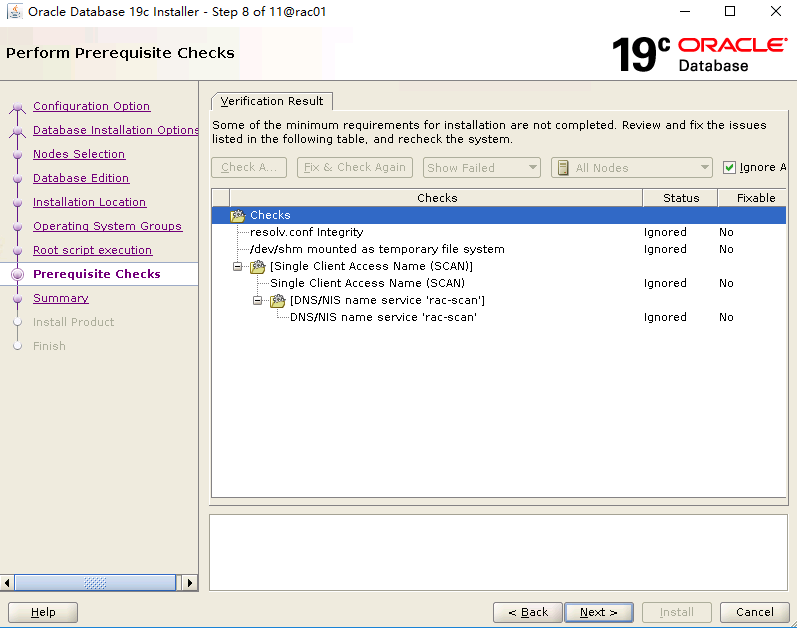797x628 pixels.
Task: Open the All Nodes dropdown
Action: [x=631, y=168]
